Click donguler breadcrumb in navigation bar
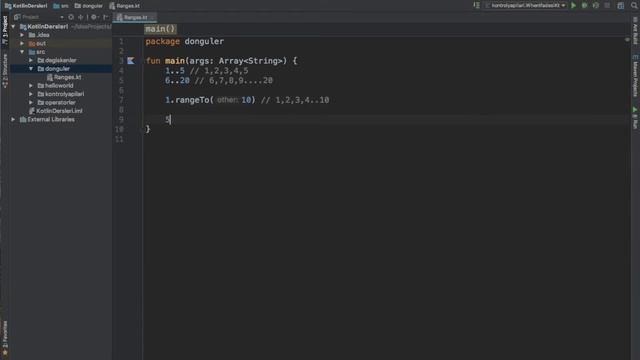The width and height of the screenshot is (640, 360). pos(89,6)
